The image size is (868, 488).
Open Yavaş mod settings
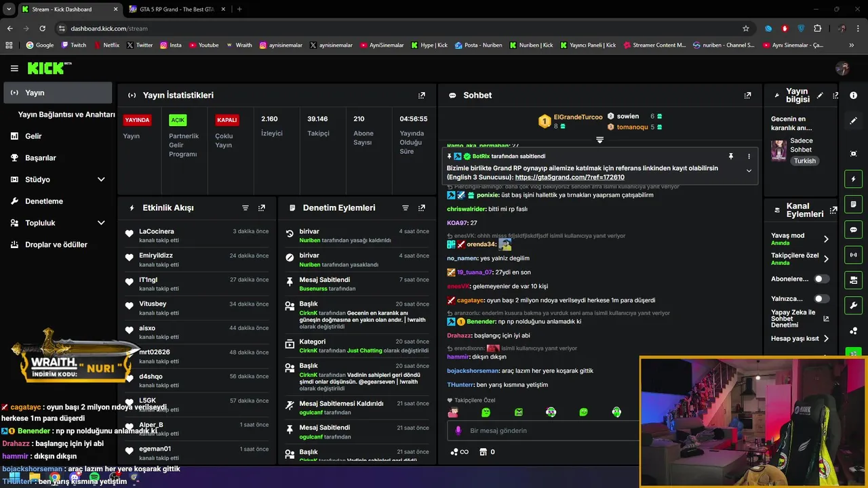point(800,239)
